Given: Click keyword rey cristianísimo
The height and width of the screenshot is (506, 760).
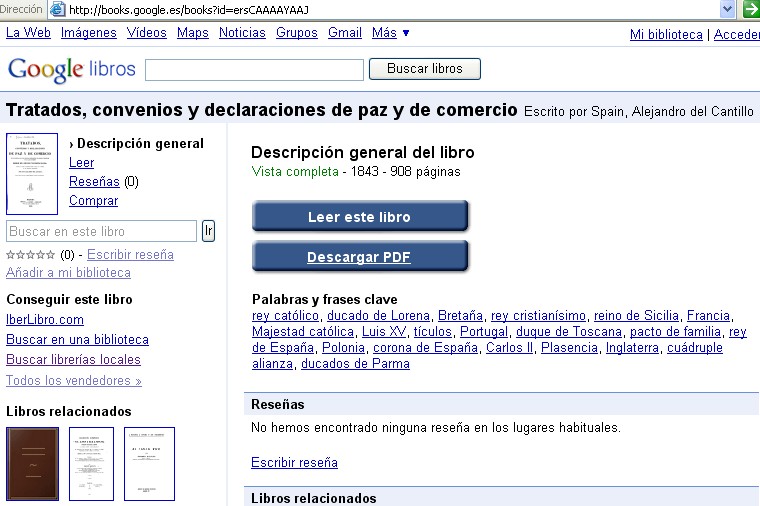Looking at the screenshot, I should (538, 316).
